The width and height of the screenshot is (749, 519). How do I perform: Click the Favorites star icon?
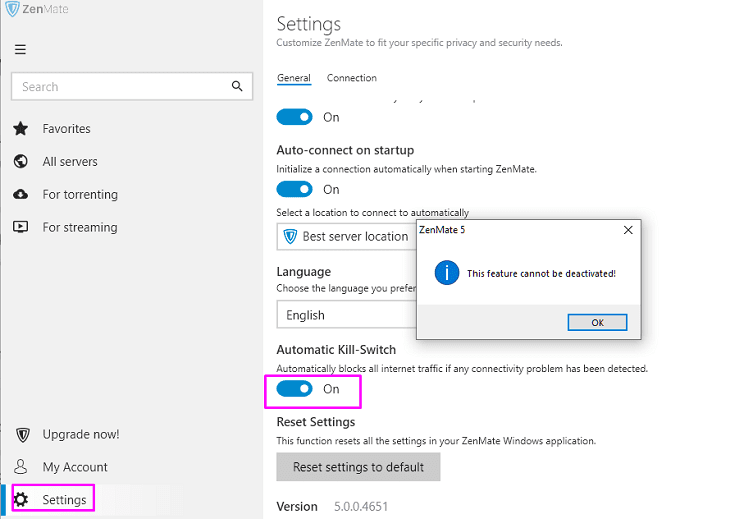(x=21, y=128)
